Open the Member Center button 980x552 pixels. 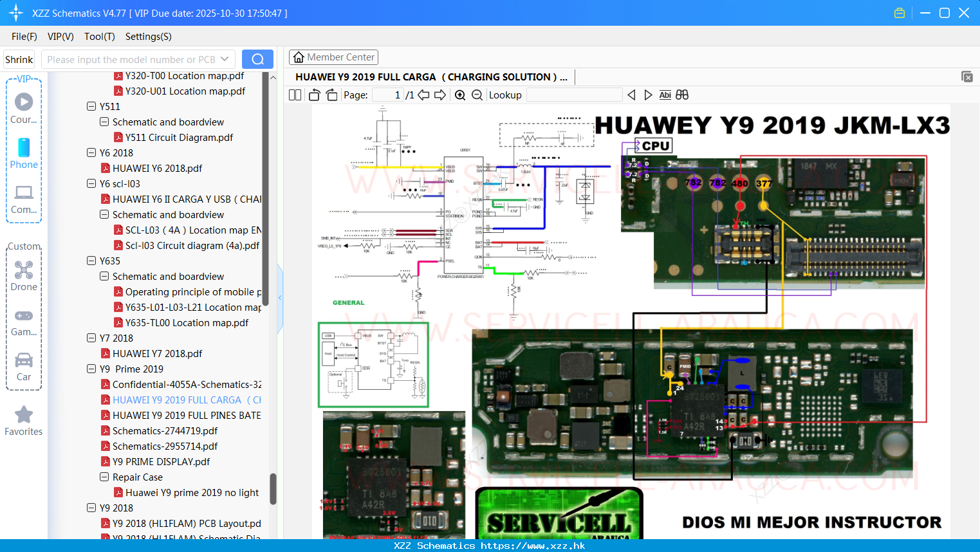(333, 57)
